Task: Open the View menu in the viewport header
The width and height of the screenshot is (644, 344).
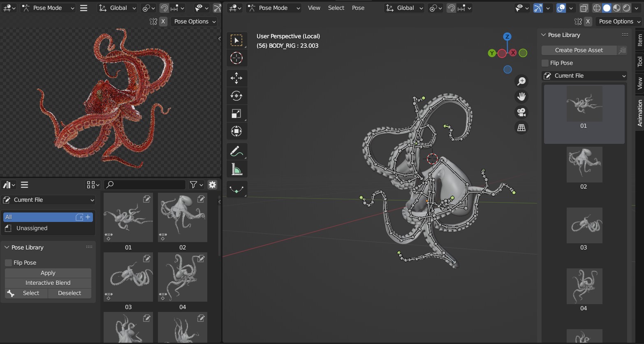Action: click(x=314, y=8)
